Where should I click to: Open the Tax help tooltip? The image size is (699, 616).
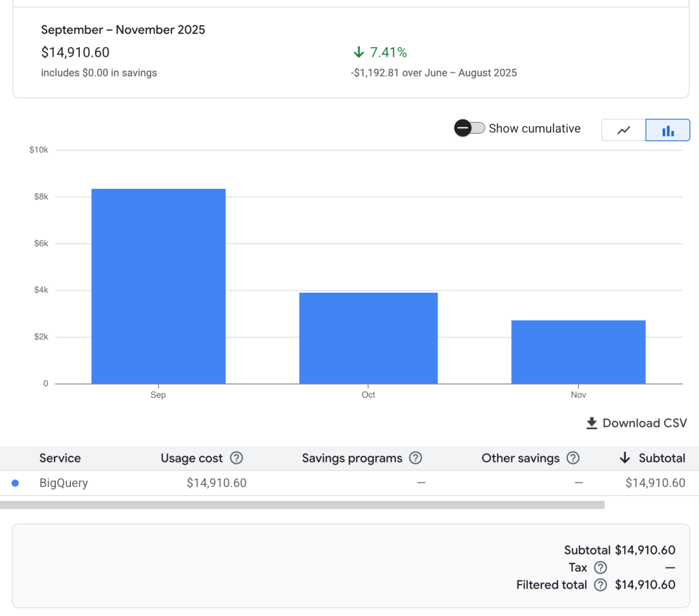[x=600, y=568]
